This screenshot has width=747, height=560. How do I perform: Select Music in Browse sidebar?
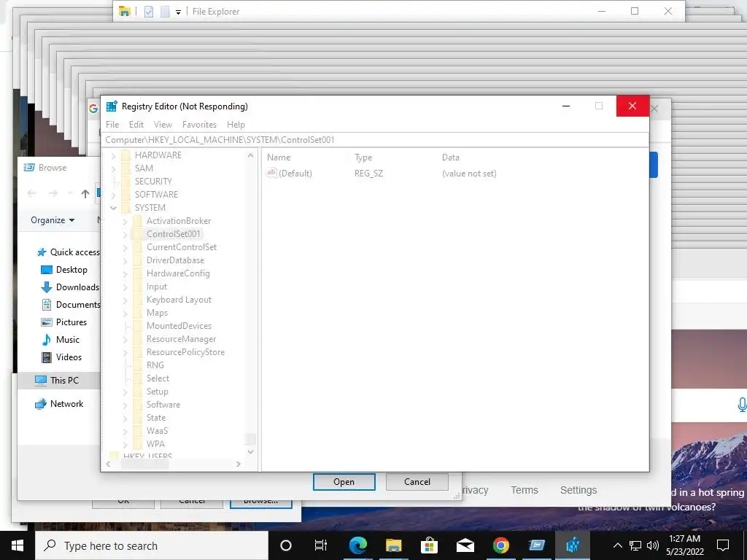[60, 340]
